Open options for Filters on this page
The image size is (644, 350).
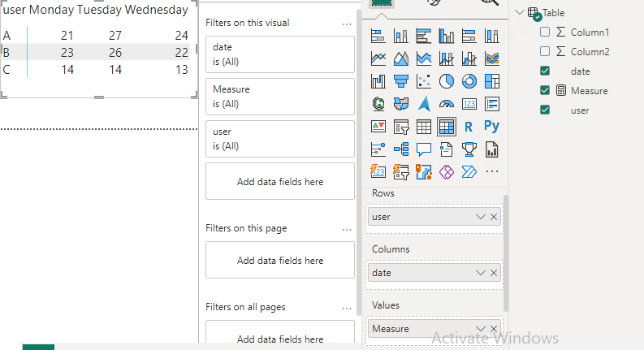click(347, 230)
